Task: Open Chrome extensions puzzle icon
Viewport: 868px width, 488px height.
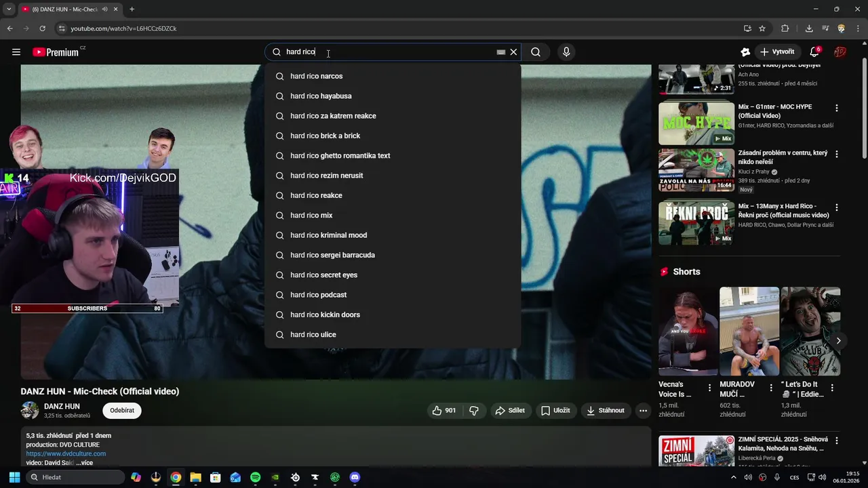Action: 785,28
